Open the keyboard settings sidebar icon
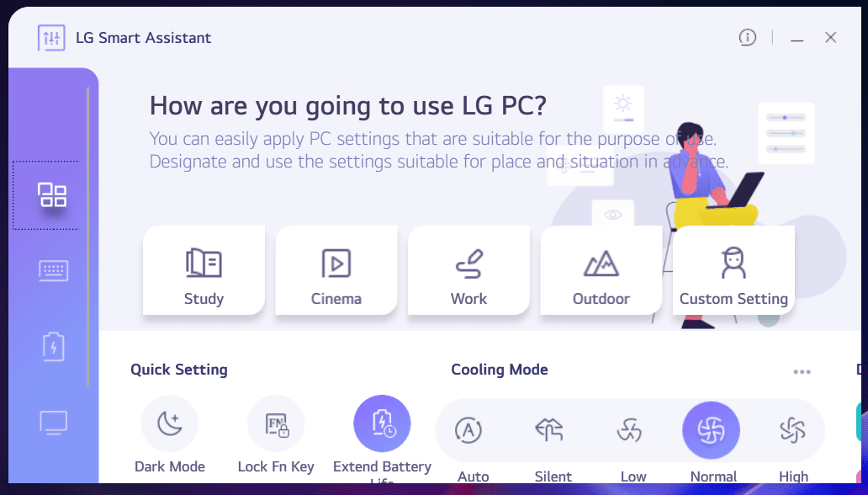This screenshot has height=495, width=868. coord(53,271)
